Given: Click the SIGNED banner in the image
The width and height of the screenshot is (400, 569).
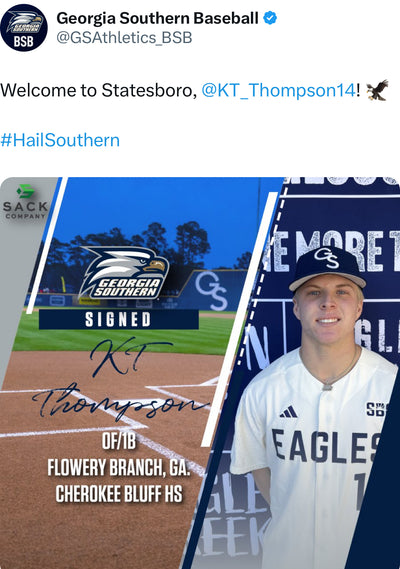Looking at the screenshot, I should (x=119, y=319).
